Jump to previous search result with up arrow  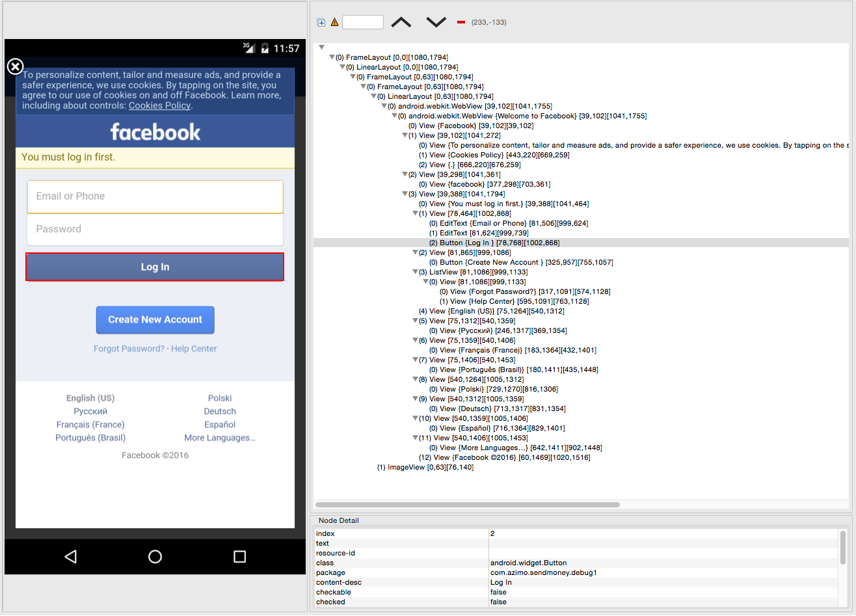tap(401, 22)
